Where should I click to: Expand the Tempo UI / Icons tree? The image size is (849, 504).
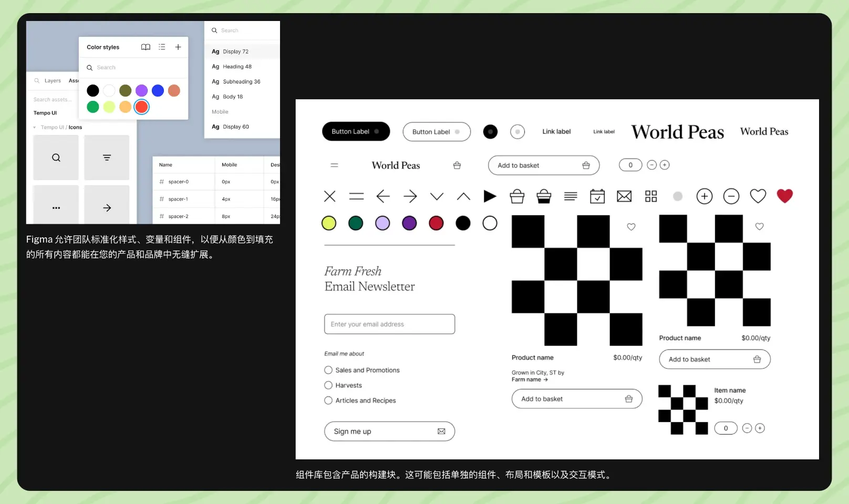35,128
